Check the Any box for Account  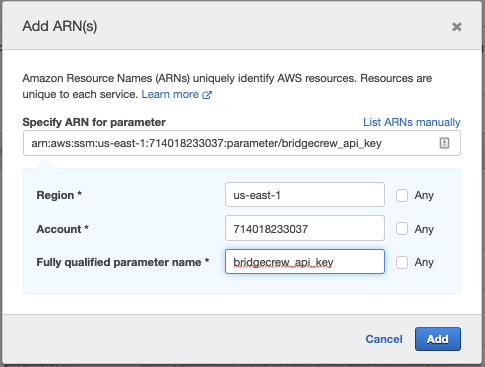pyautogui.click(x=402, y=229)
